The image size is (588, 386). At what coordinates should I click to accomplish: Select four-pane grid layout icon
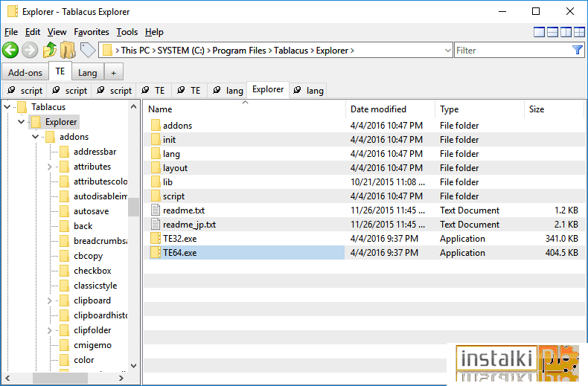pyautogui.click(x=579, y=32)
